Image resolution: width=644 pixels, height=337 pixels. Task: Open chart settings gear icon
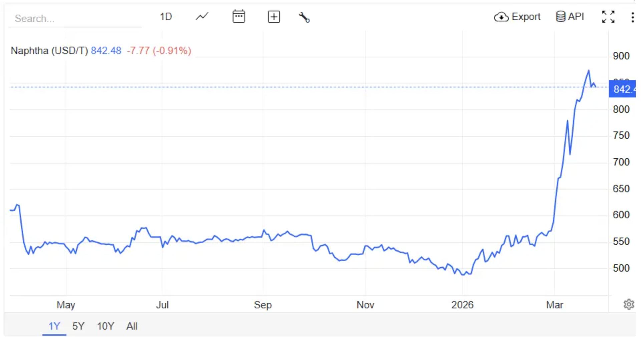pos(629,304)
